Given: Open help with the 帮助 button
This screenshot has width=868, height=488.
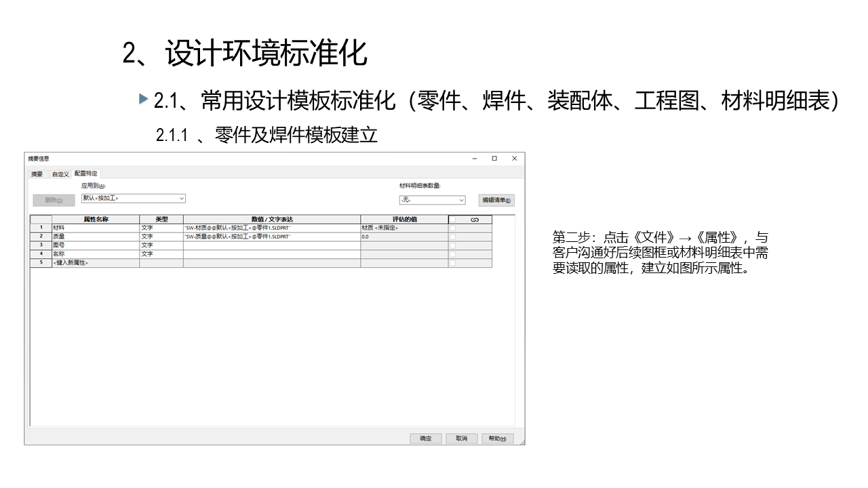Looking at the screenshot, I should pyautogui.click(x=498, y=439).
